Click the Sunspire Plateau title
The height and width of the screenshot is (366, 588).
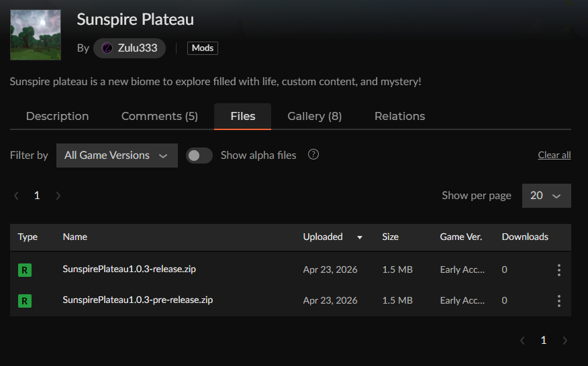tap(136, 19)
